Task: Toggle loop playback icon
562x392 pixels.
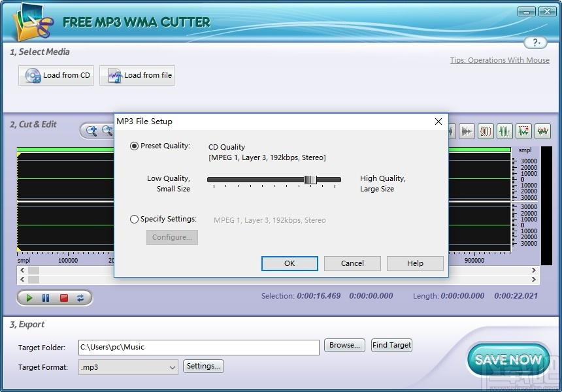Action: [80, 298]
